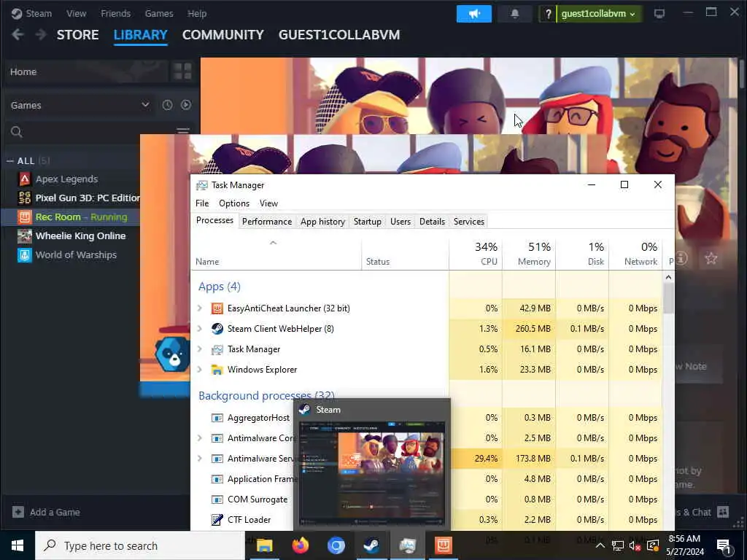Switch to the Startup tab in Task Manager
Viewport: 747px width, 560px height.
[x=368, y=222]
